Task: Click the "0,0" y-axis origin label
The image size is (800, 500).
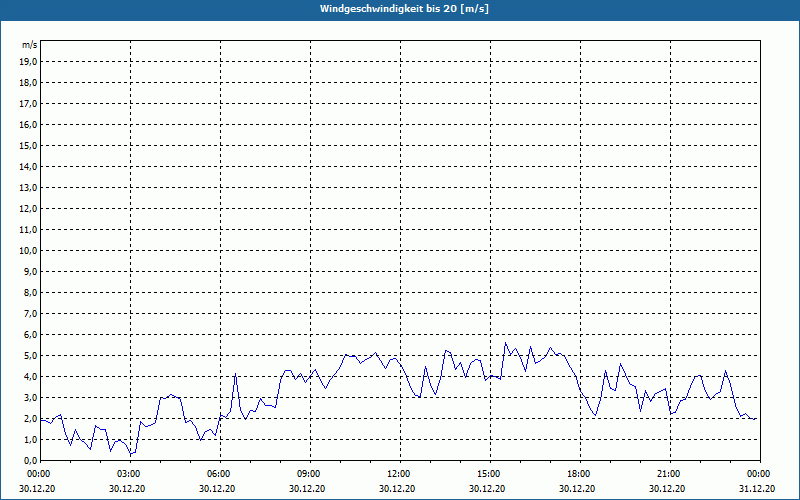Action: [30, 460]
